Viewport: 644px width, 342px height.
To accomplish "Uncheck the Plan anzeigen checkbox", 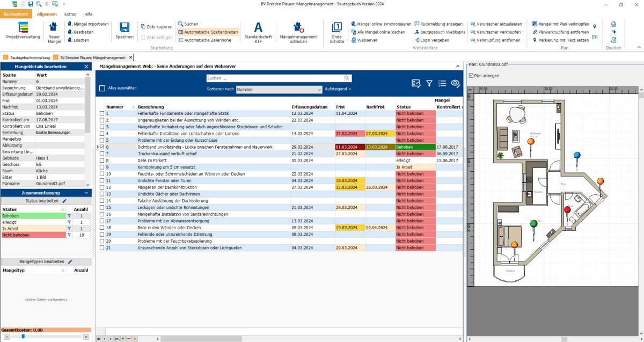I will click(x=471, y=76).
